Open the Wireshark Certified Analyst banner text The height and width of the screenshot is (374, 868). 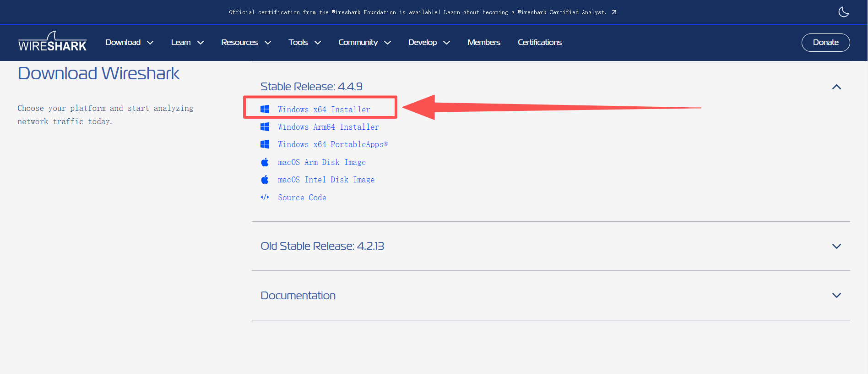click(418, 12)
